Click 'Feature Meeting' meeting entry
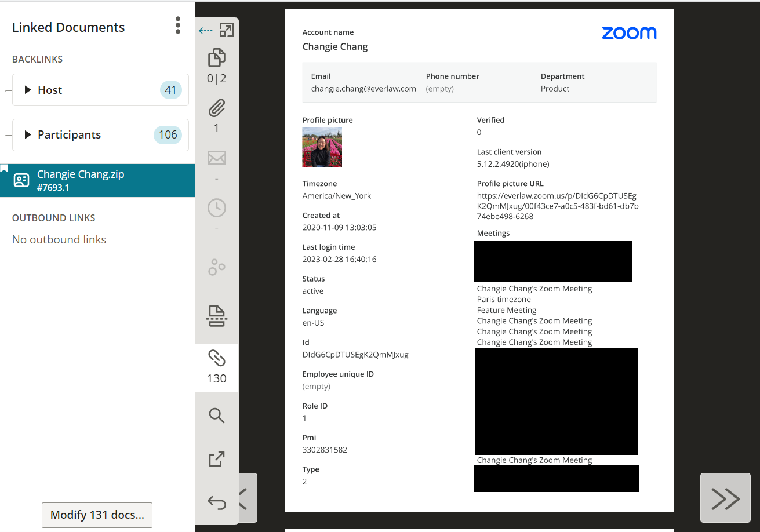Image resolution: width=760 pixels, height=532 pixels. (x=507, y=310)
